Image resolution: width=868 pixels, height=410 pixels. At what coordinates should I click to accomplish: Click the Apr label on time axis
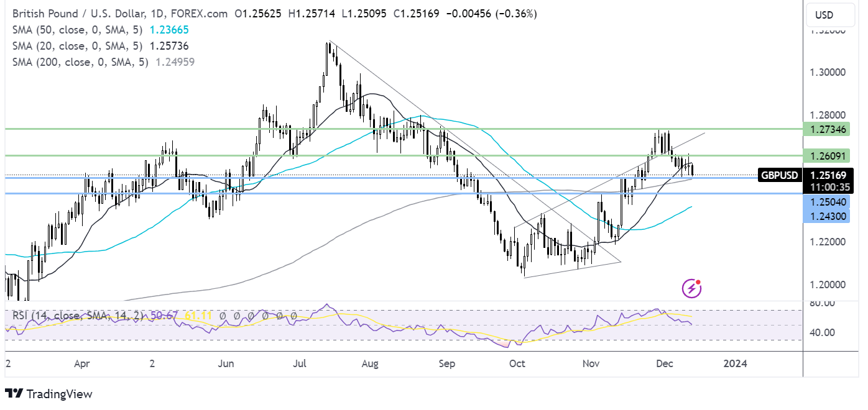coord(83,363)
